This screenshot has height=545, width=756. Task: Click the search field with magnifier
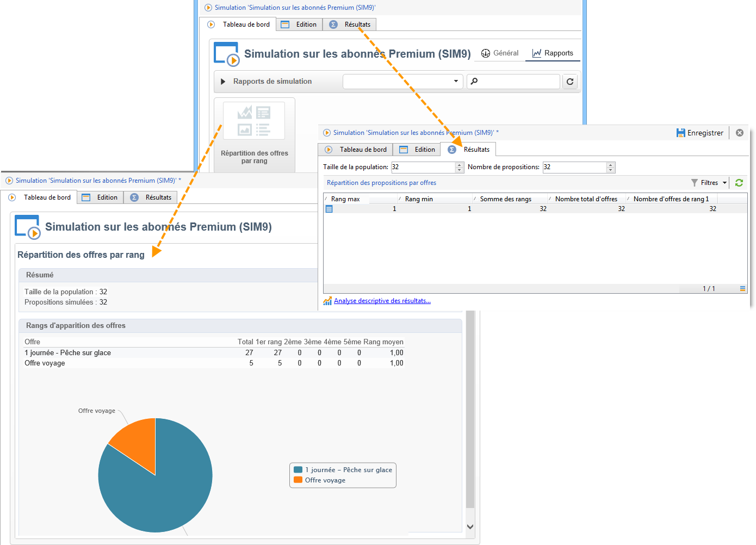(x=513, y=82)
